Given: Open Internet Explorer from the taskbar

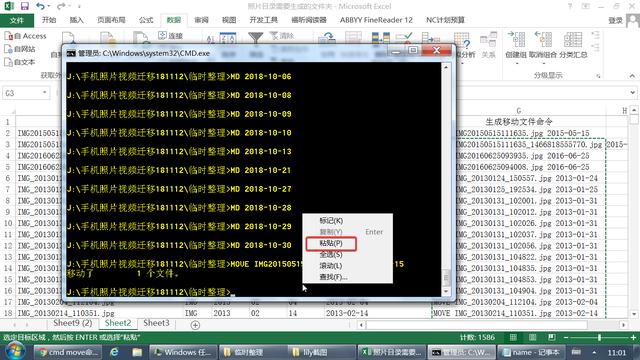Looking at the screenshot, I should (x=114, y=352).
